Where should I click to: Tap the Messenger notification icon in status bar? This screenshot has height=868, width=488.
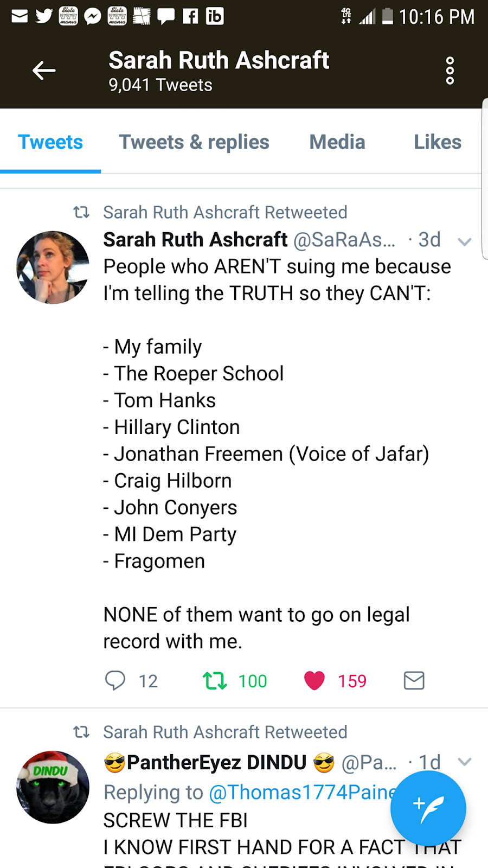[93, 17]
